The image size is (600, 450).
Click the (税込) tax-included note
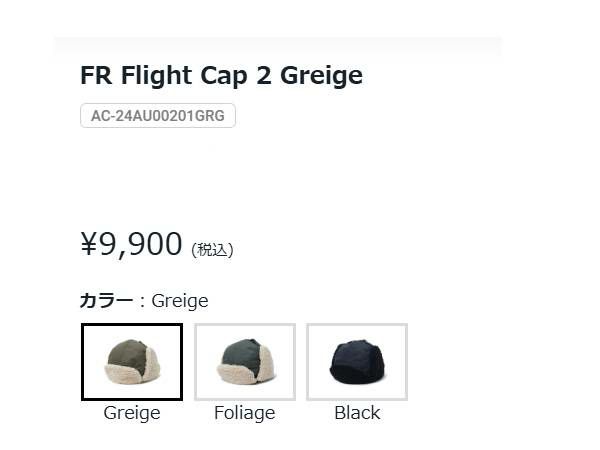point(212,250)
